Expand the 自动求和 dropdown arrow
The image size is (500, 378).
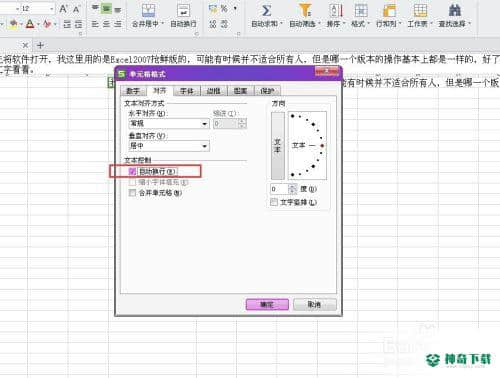282,24
